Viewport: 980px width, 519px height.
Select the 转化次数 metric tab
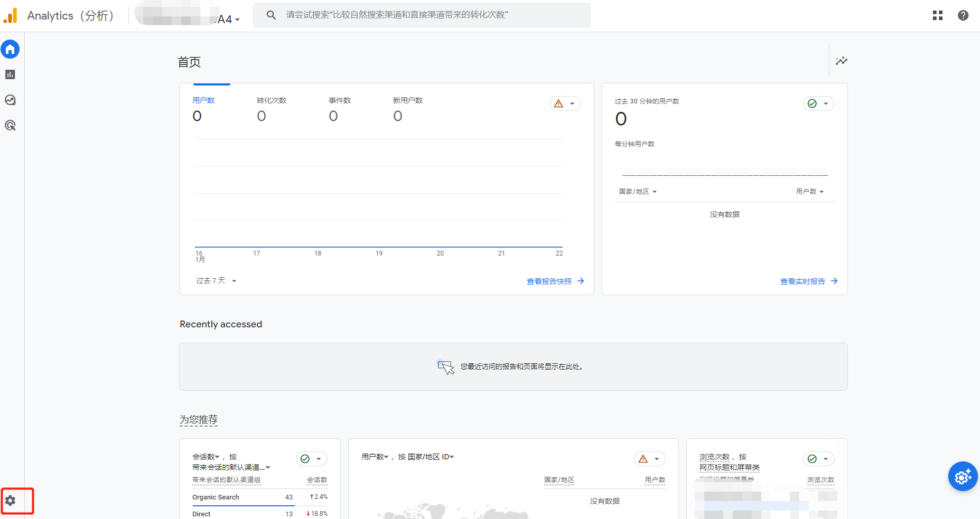(272, 109)
